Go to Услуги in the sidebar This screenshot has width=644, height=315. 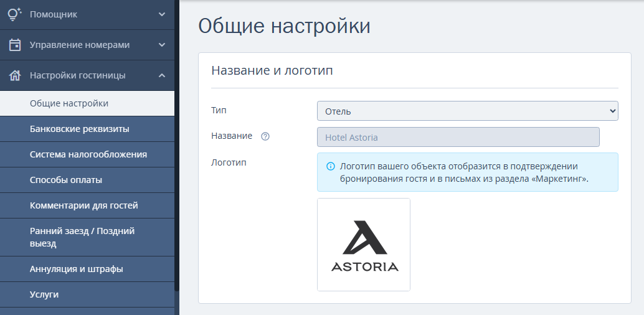(x=44, y=294)
